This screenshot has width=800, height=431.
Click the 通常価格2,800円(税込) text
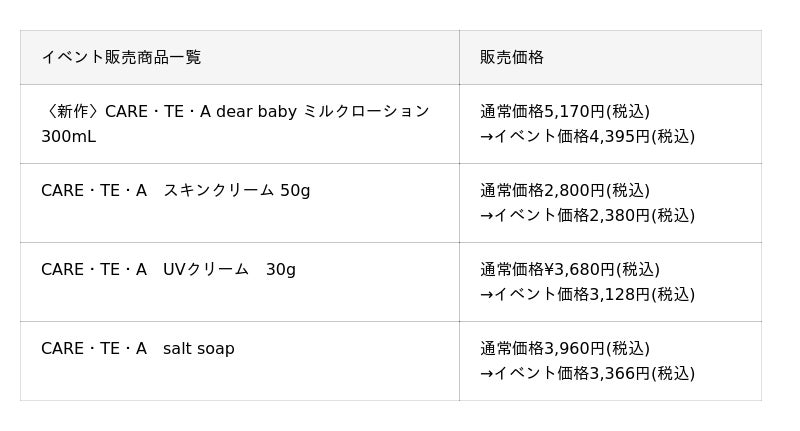point(565,190)
